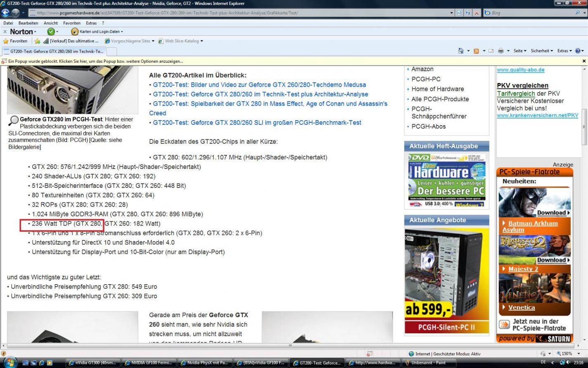Open the Datei menu
This screenshot has width=588, height=368.
[x=8, y=23]
